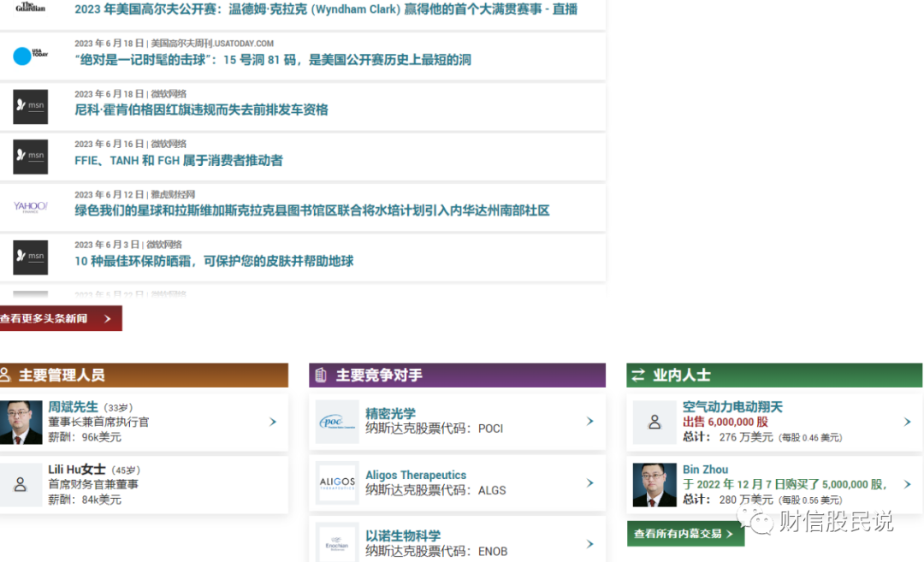The width and height of the screenshot is (924, 562).
Task: Open the Wyndham Clark 美国公开赛 headline
Action: pos(325,9)
